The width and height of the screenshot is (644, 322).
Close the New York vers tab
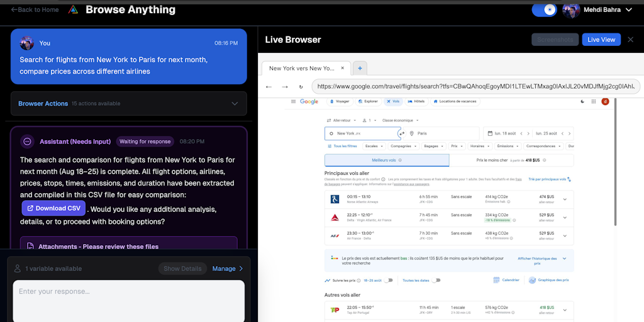(343, 68)
